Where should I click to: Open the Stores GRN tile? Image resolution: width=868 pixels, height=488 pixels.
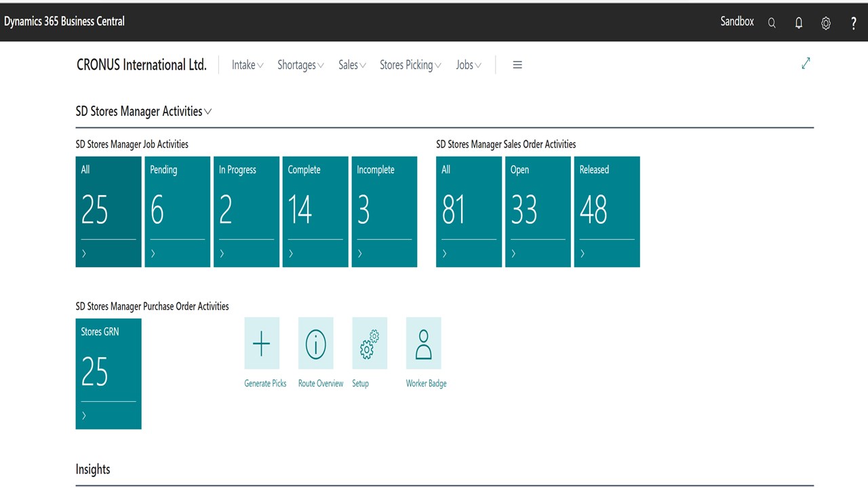(108, 373)
